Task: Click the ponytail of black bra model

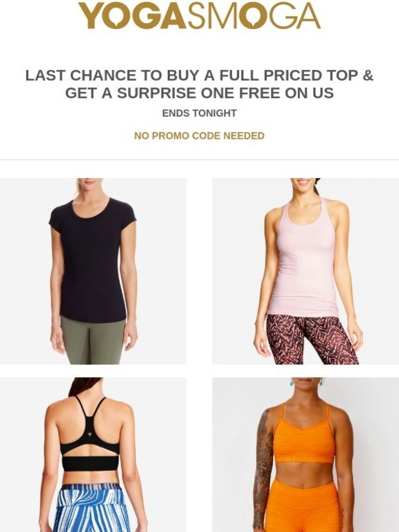Action: point(83,386)
